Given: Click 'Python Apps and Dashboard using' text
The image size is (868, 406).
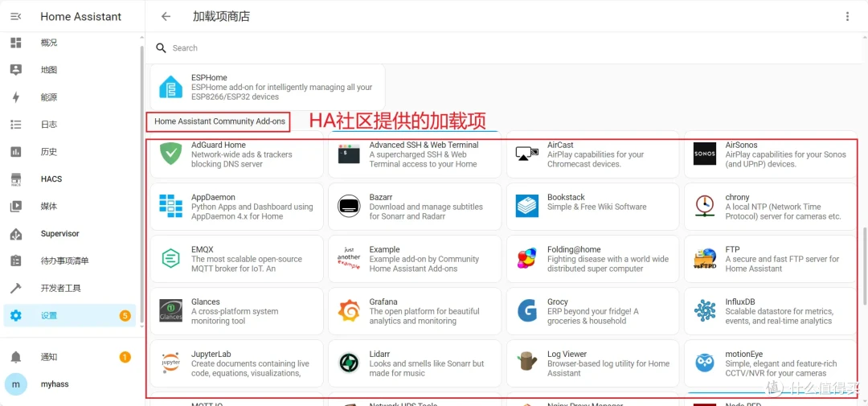Looking at the screenshot, I should pos(252,207).
